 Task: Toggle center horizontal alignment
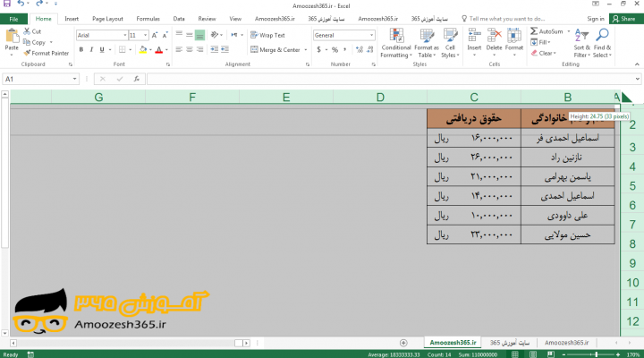190,49
